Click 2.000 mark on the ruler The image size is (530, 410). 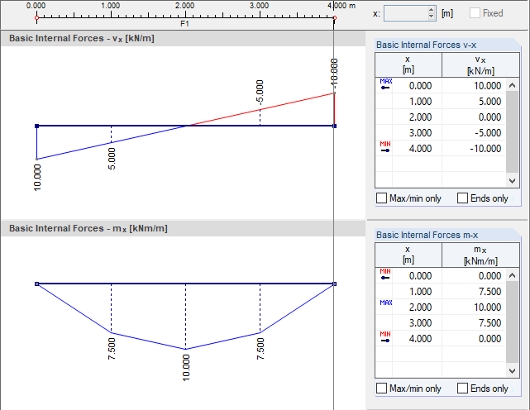(x=185, y=5)
